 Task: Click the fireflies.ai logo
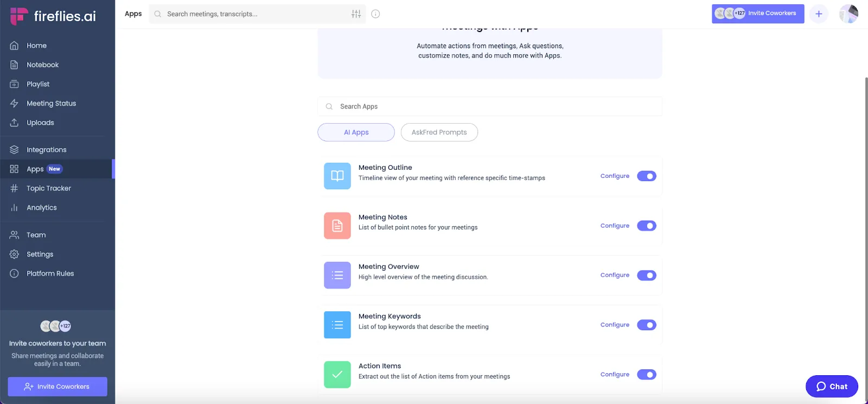(x=53, y=16)
